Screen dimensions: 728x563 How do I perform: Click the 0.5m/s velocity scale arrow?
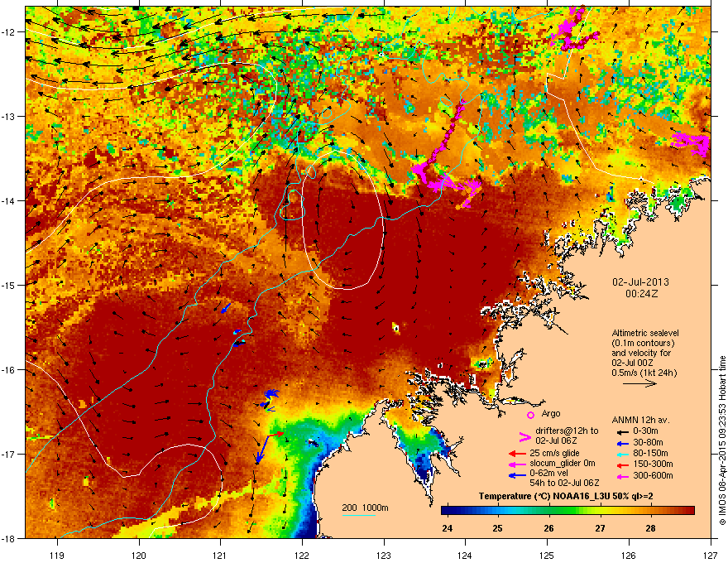tap(639, 383)
